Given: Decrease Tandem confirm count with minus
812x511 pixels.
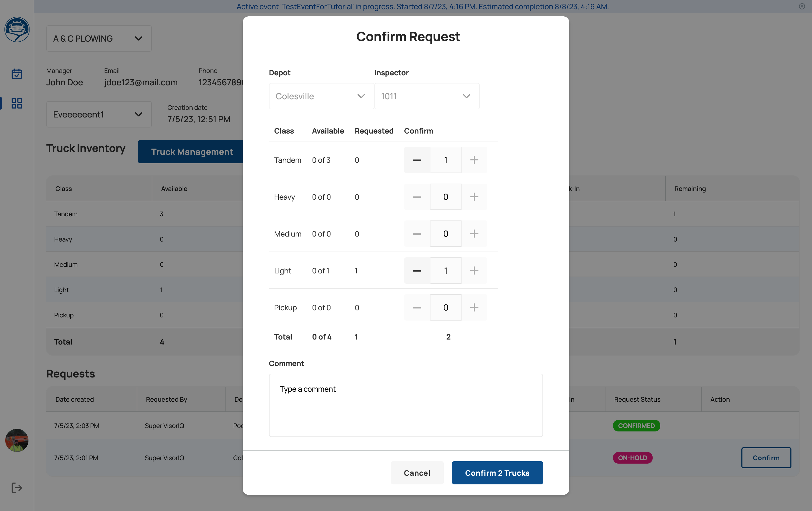Looking at the screenshot, I should 417,160.
